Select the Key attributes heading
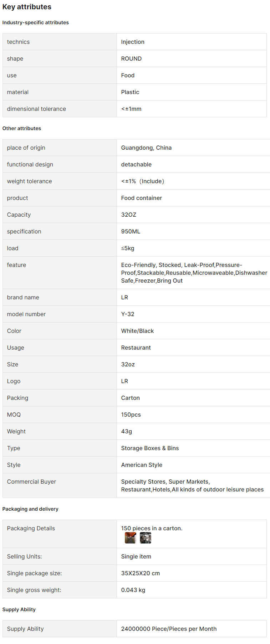Image resolution: width=270 pixels, height=644 pixels. pyautogui.click(x=27, y=7)
